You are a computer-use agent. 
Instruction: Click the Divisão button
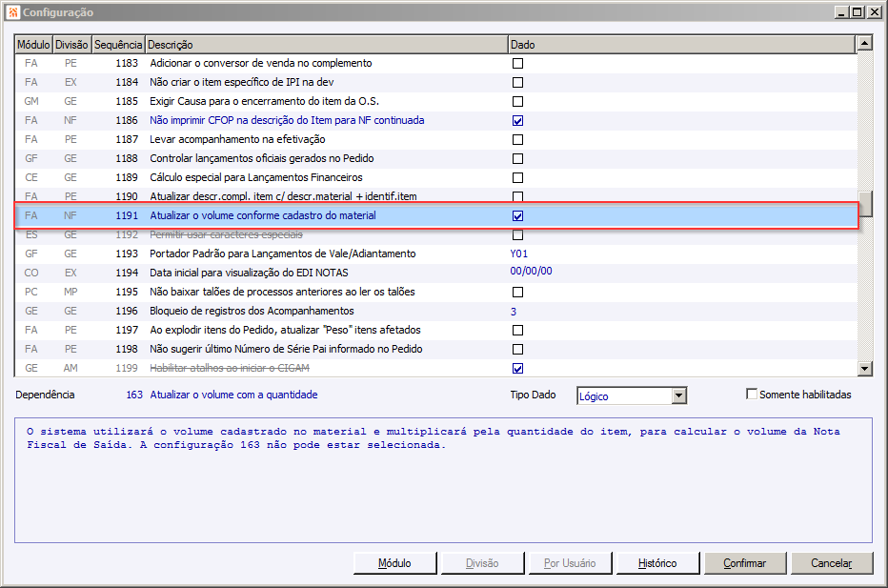(x=482, y=563)
